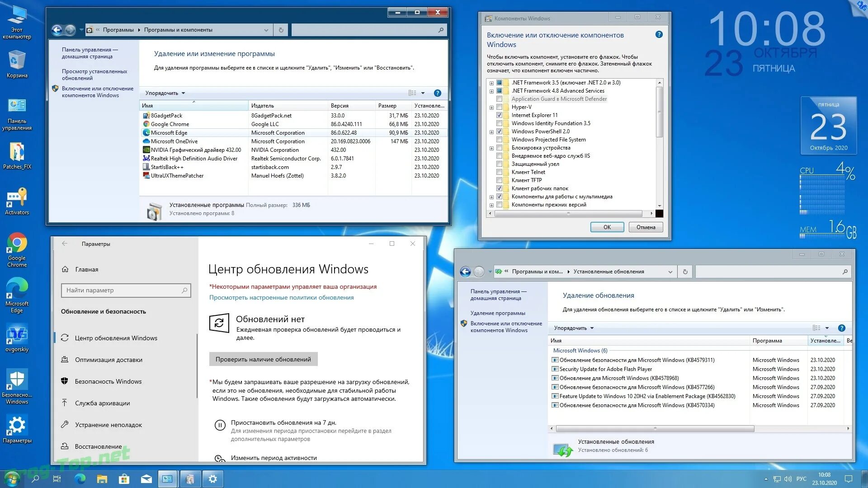Open Microsoft Store from the taskbar
Image resolution: width=868 pixels, height=488 pixels.
click(124, 479)
